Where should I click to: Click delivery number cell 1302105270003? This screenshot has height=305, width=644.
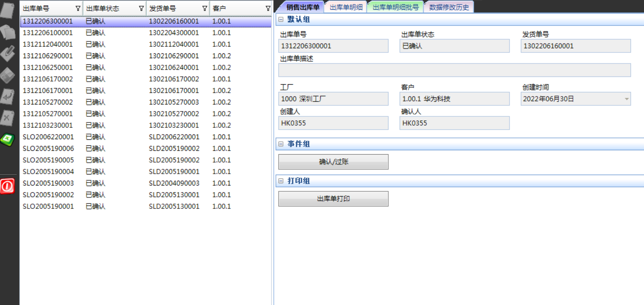pos(174,102)
